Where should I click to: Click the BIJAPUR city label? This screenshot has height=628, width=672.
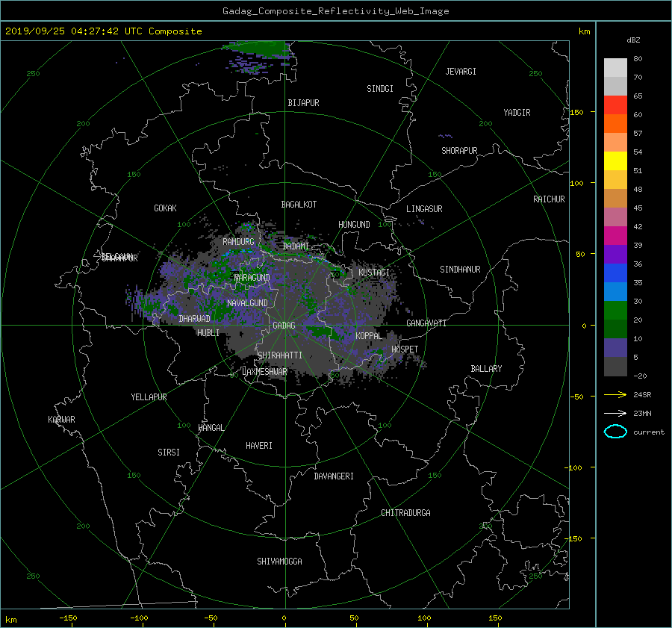pyautogui.click(x=303, y=103)
